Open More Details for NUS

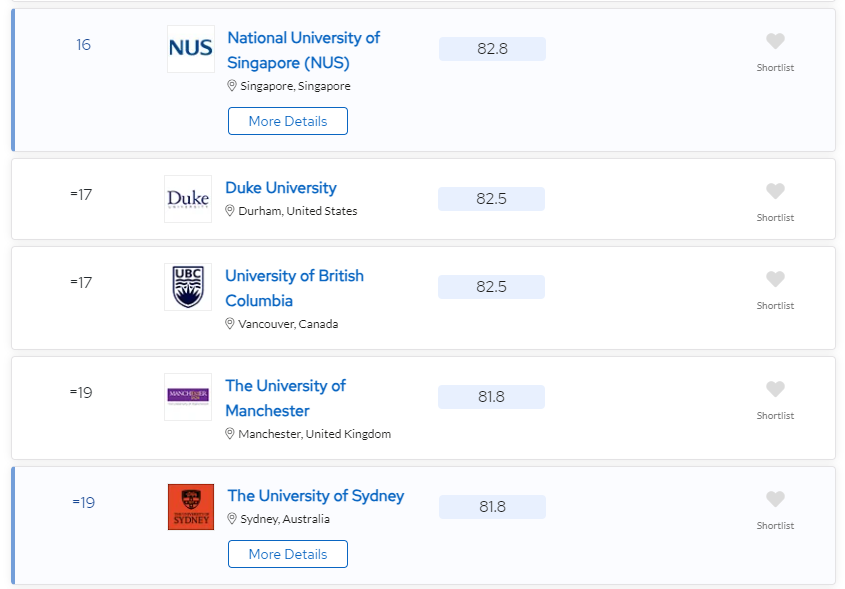[288, 121]
